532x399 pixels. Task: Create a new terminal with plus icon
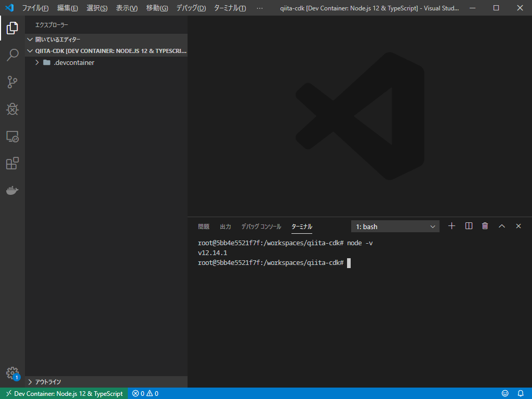point(451,226)
